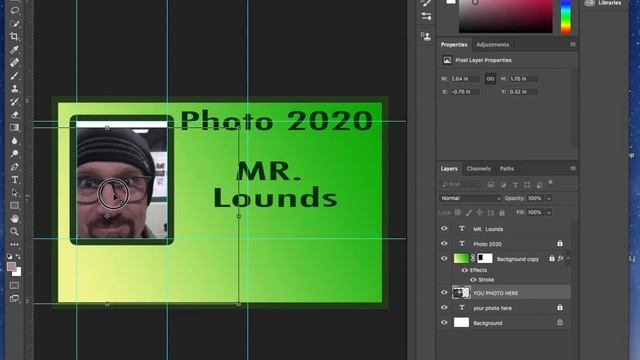Switch foreground and background colors
The image size is (640, 360).
[x=18, y=256]
